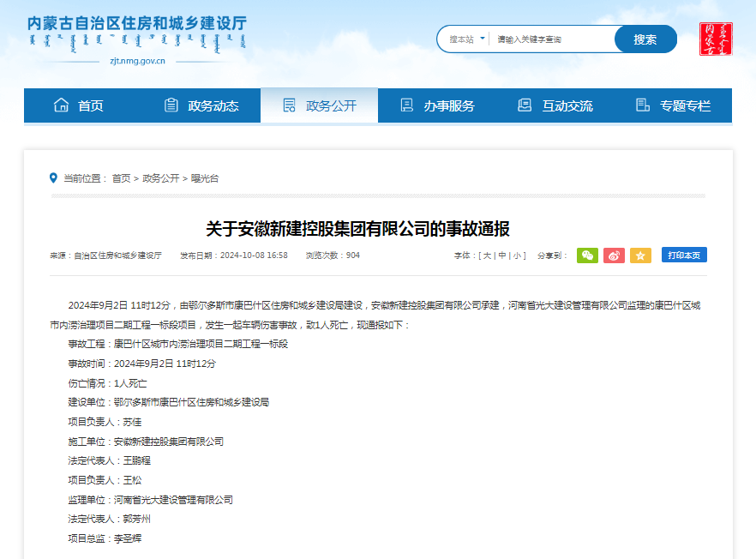Image resolution: width=756 pixels, height=559 pixels.
Task: Click 曝光台 in the breadcrumb
Action: tap(205, 178)
